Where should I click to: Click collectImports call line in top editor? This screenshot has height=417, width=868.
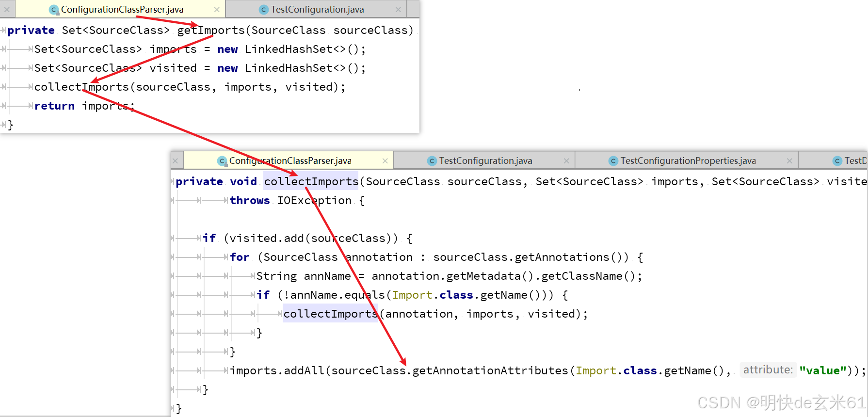pos(190,87)
